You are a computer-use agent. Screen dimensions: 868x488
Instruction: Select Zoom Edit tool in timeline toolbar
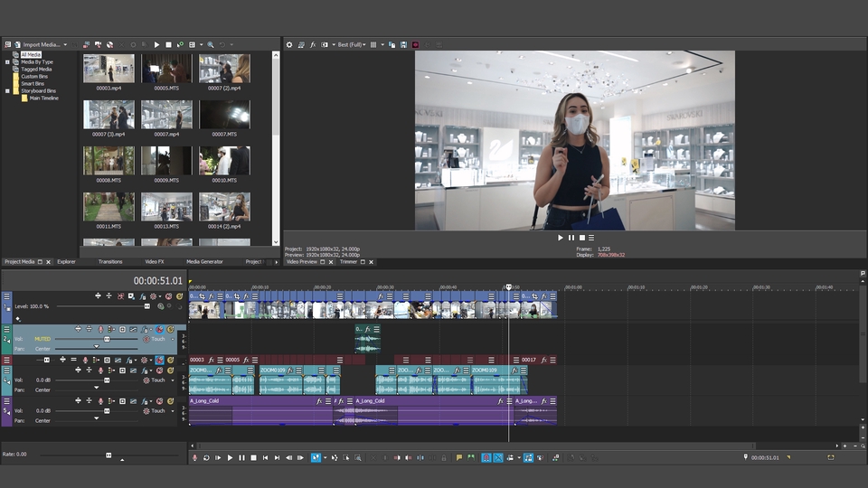pyautogui.click(x=358, y=457)
